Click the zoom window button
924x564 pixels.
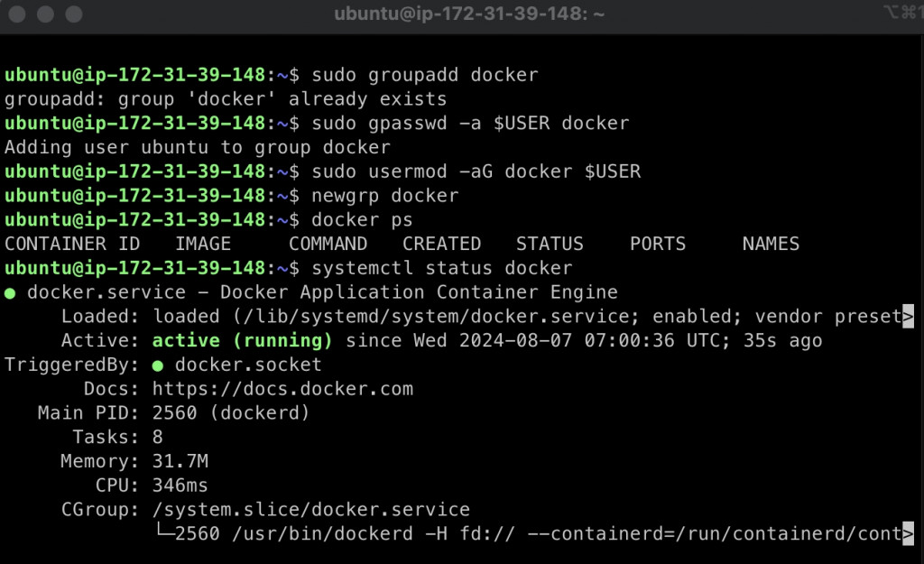74,14
